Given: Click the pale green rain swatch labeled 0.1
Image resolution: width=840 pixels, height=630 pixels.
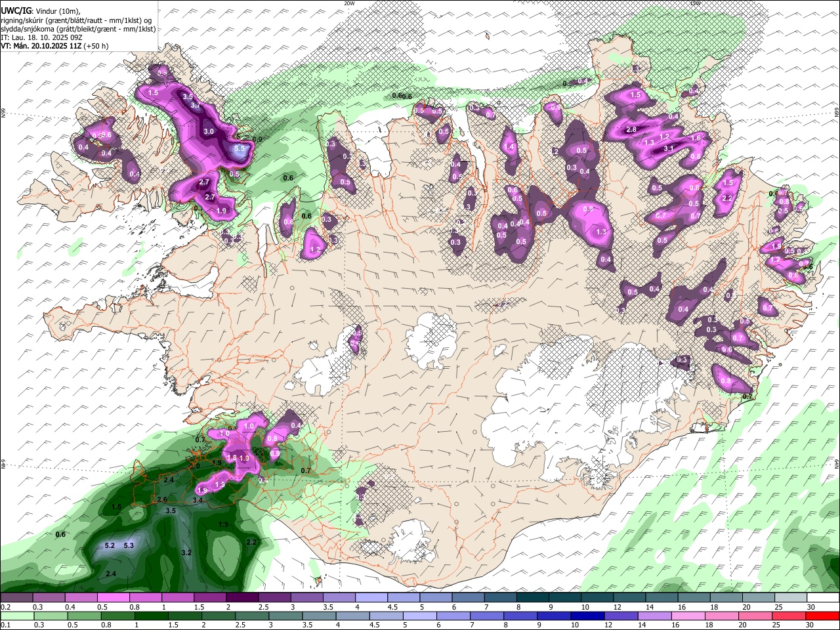Looking at the screenshot, I should [18, 616].
